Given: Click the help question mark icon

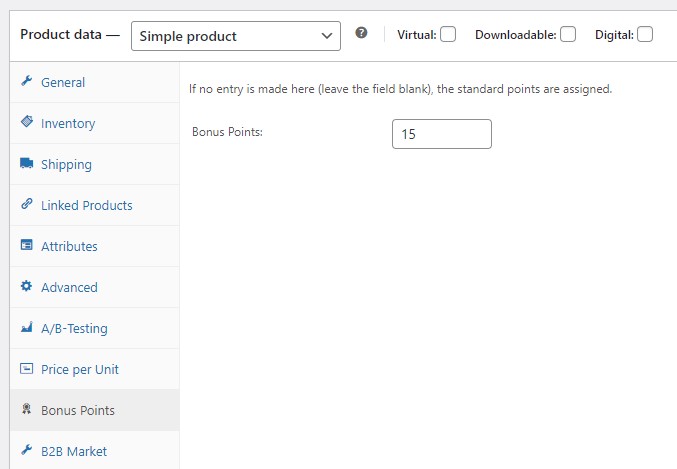Looking at the screenshot, I should click(x=361, y=33).
